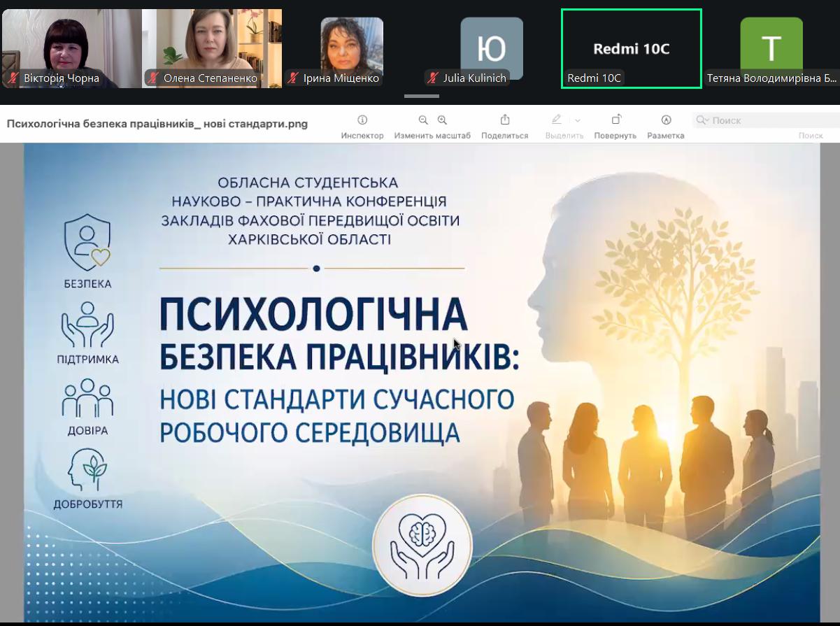Click in the Поиск search field

point(769,120)
